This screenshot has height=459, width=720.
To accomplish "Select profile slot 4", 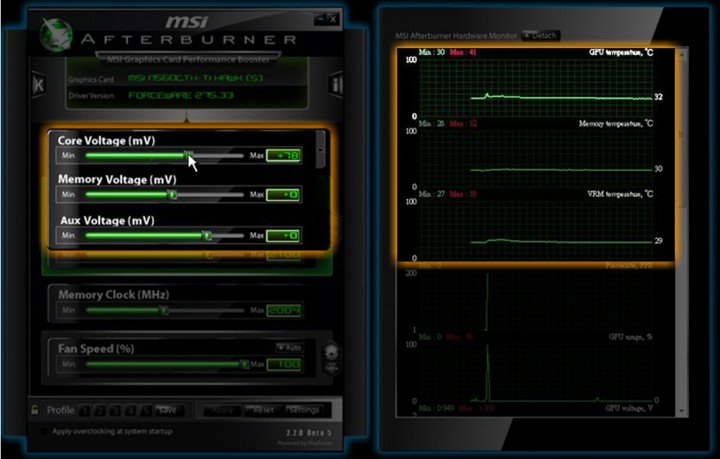I will coord(130,410).
